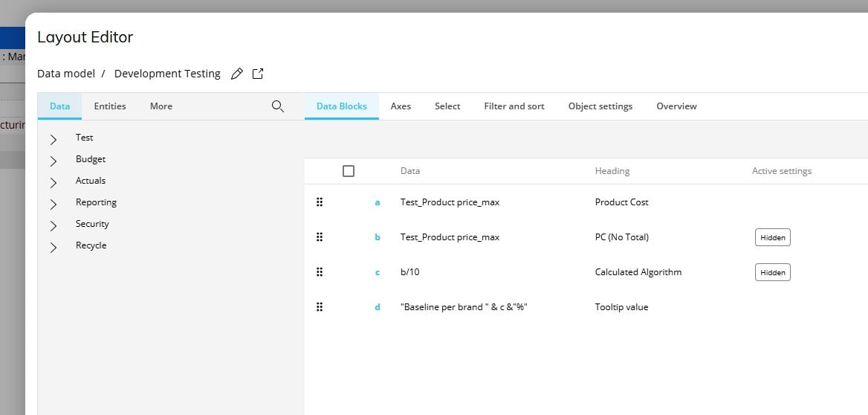Click the Development Testing breadcrumb
Screen dimensions: 868x415
(167, 74)
